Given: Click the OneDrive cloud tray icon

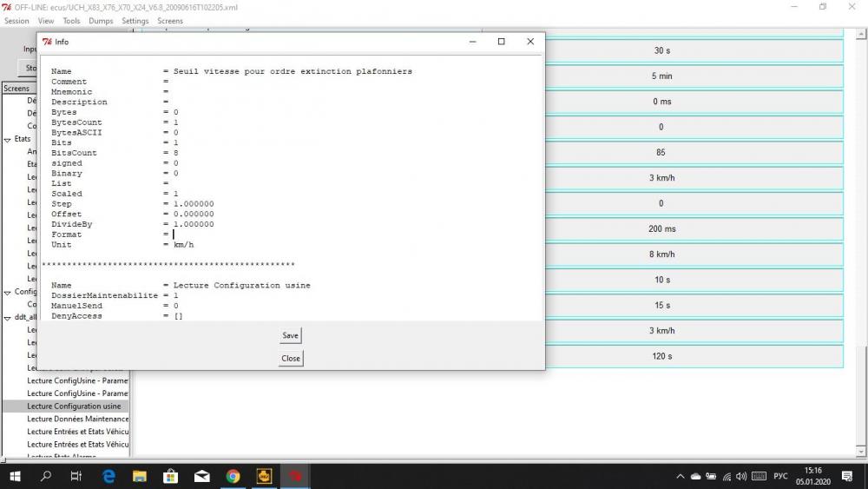Looking at the screenshot, I should pos(696,476).
